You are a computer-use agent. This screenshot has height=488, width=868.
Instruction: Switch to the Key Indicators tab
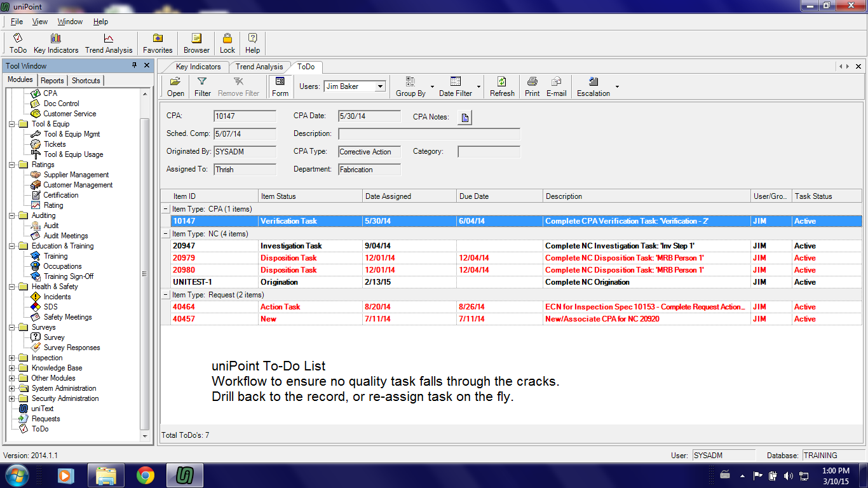(x=198, y=67)
